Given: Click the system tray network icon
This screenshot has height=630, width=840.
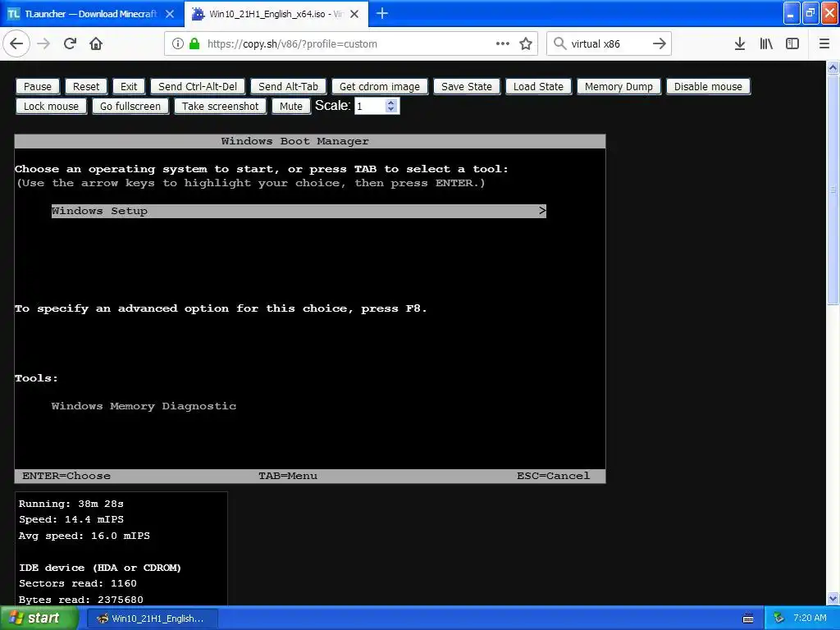Looking at the screenshot, I should [x=779, y=619].
